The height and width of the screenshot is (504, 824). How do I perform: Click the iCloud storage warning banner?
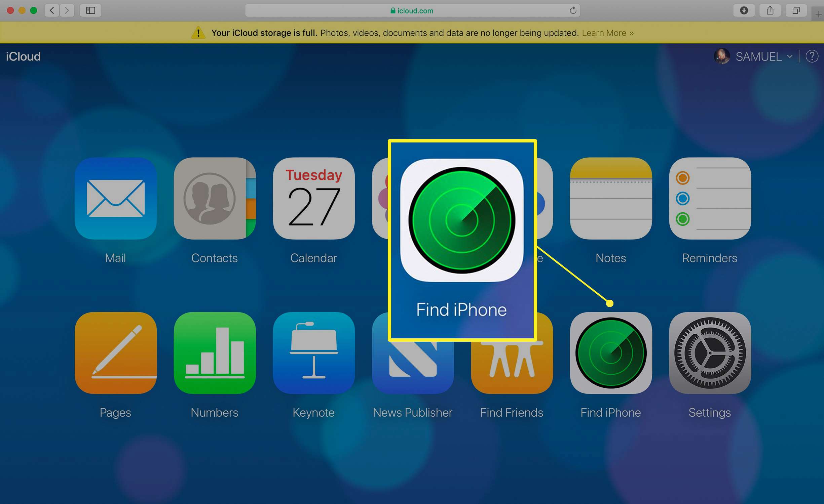coord(412,33)
